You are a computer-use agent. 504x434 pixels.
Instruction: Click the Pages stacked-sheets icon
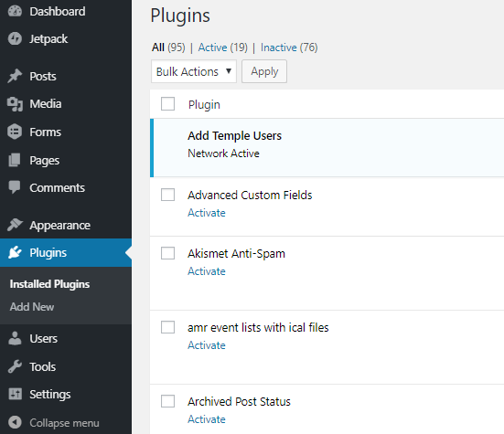pyautogui.click(x=15, y=160)
